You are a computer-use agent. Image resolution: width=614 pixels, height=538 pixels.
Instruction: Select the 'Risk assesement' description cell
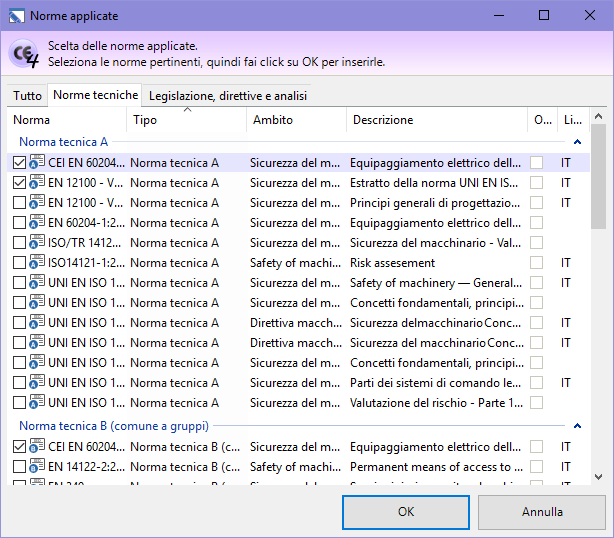(392, 263)
